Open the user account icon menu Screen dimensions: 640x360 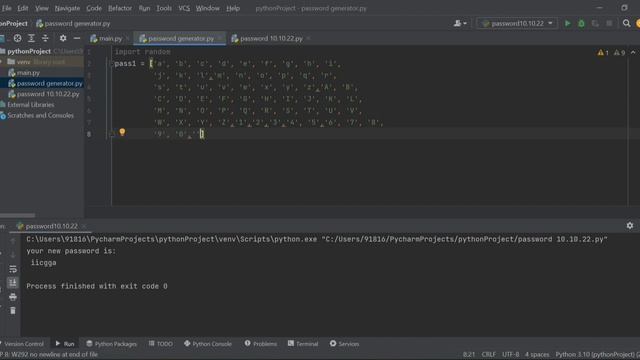tap(460, 24)
